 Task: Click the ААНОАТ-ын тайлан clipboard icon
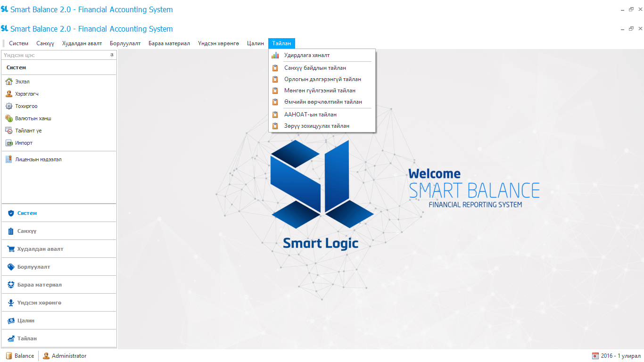(x=275, y=115)
